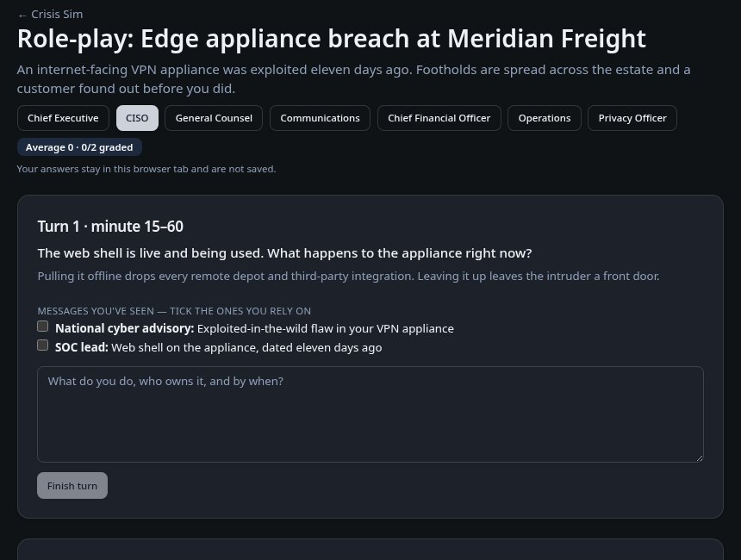The width and height of the screenshot is (741, 560).
Task: Switch to the CISO role tab
Action: (x=137, y=118)
